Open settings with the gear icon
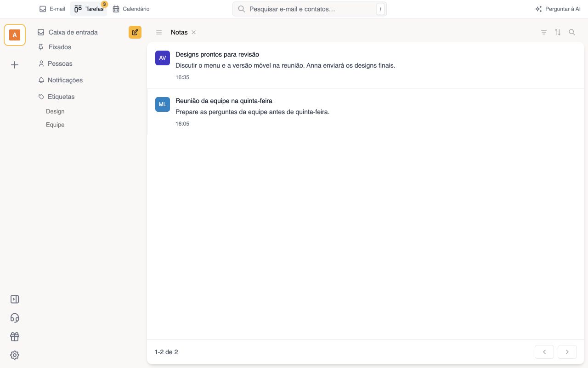 pos(15,355)
